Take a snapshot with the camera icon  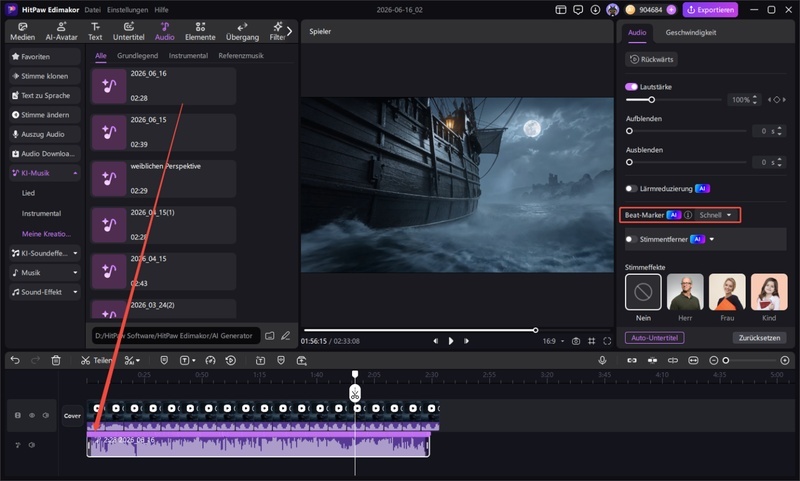click(x=576, y=341)
